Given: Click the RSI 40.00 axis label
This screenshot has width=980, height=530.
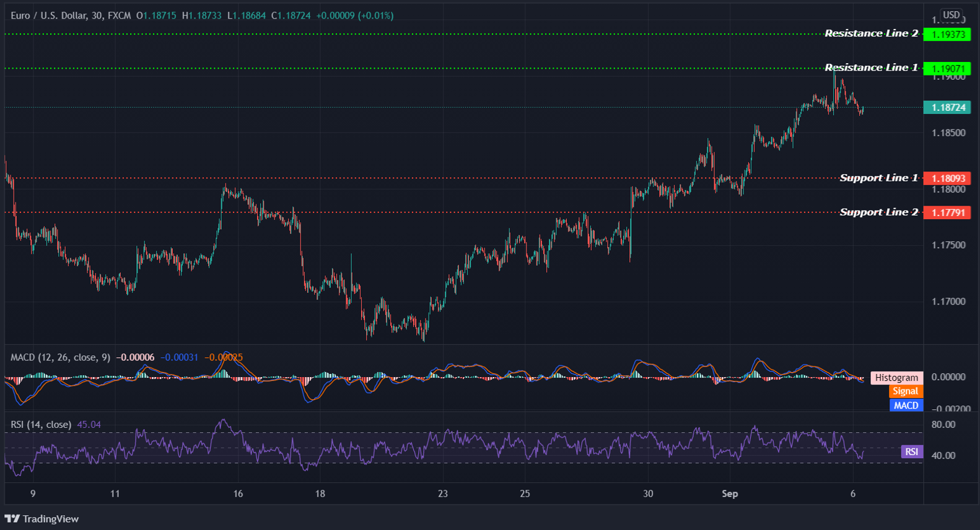Looking at the screenshot, I should (943, 455).
